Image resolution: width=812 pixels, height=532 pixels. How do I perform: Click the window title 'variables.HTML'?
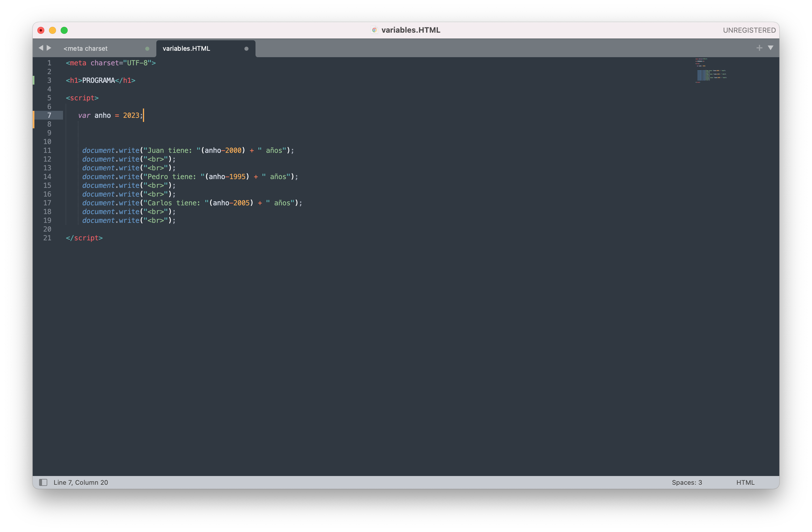pos(410,30)
